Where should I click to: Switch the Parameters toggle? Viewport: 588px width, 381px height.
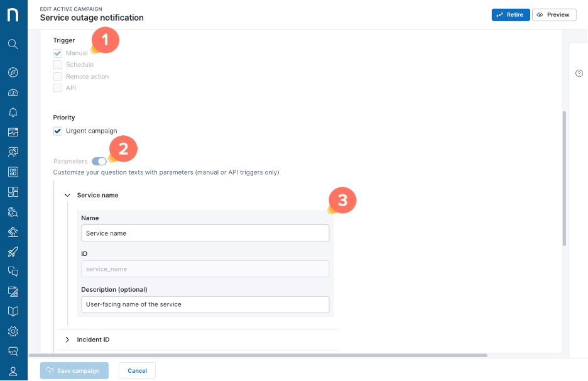99,162
